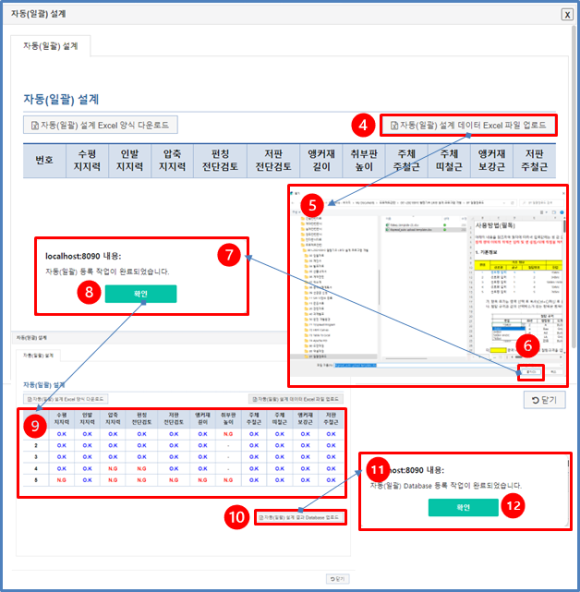
Task: Click the small 닫기 button at the bottom
Action: click(338, 579)
